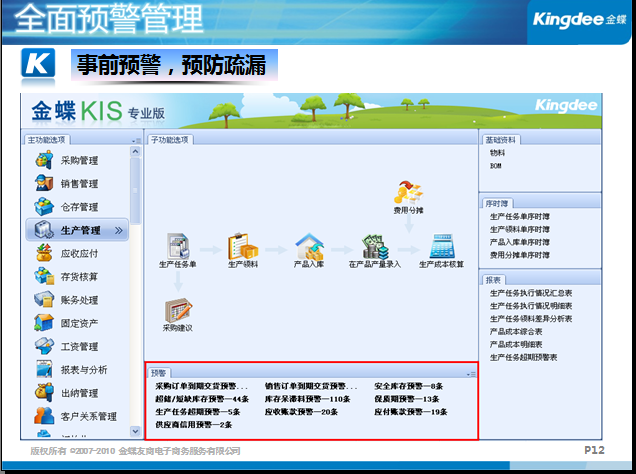This screenshot has width=636, height=474.
Task: Open the 采购管理 module icon
Action: [x=44, y=160]
